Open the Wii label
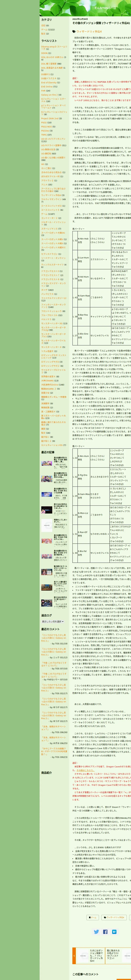The height and width of the screenshot is (980, 131). point(42,164)
